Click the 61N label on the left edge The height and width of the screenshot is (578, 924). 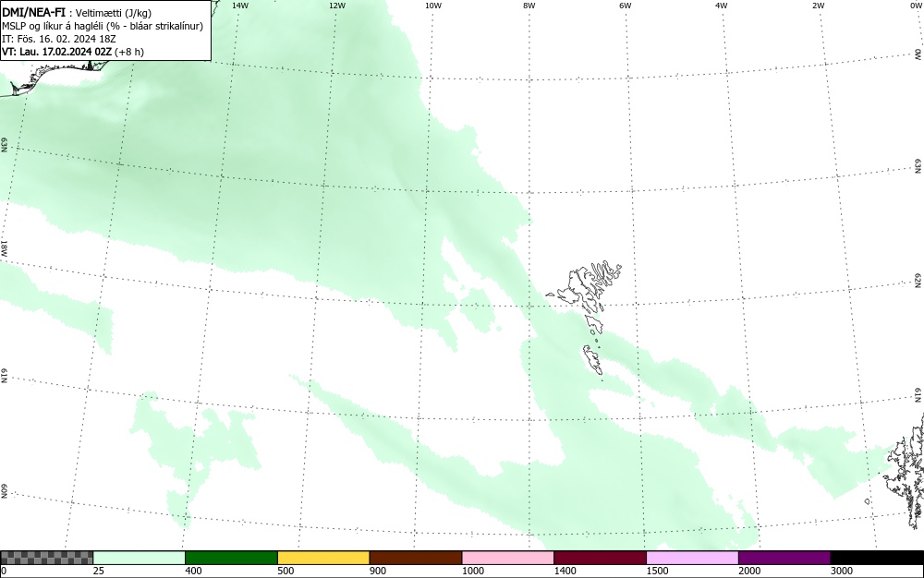click(x=4, y=376)
